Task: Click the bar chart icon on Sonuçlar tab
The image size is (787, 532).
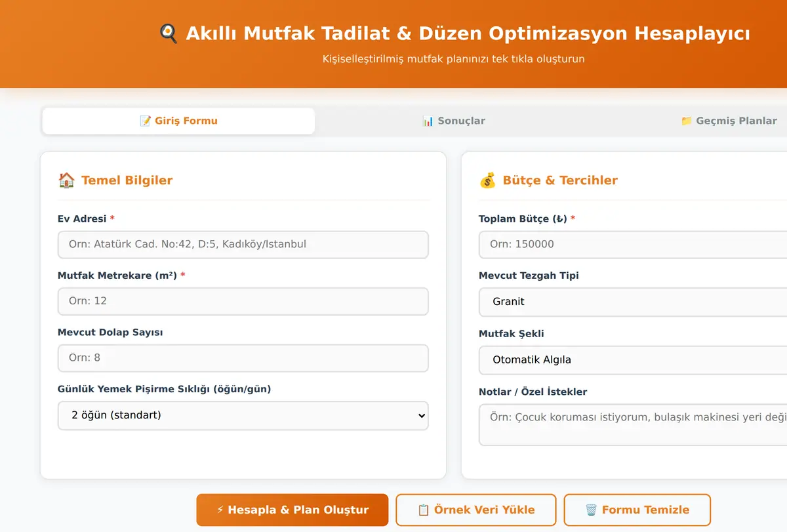Action: (x=428, y=121)
